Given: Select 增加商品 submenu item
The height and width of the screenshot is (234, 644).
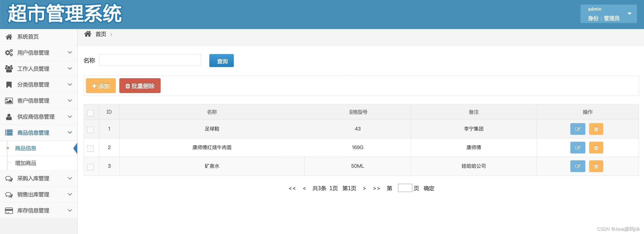Looking at the screenshot, I should (25, 163).
